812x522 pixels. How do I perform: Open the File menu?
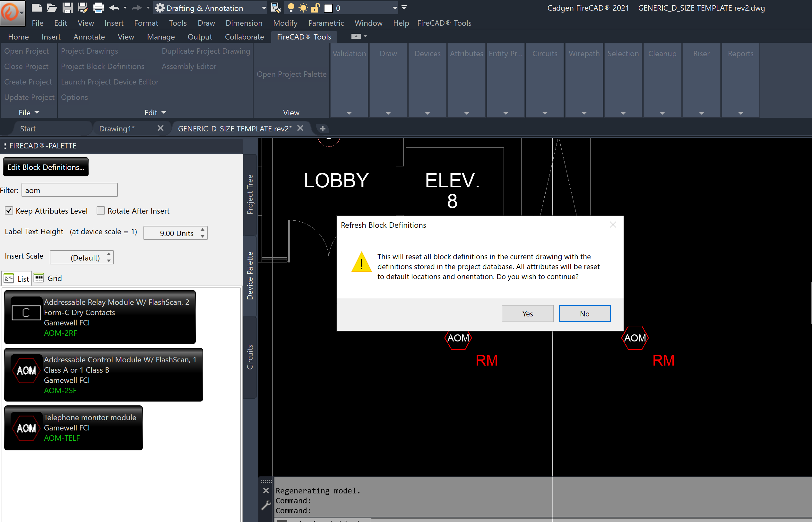(38, 23)
